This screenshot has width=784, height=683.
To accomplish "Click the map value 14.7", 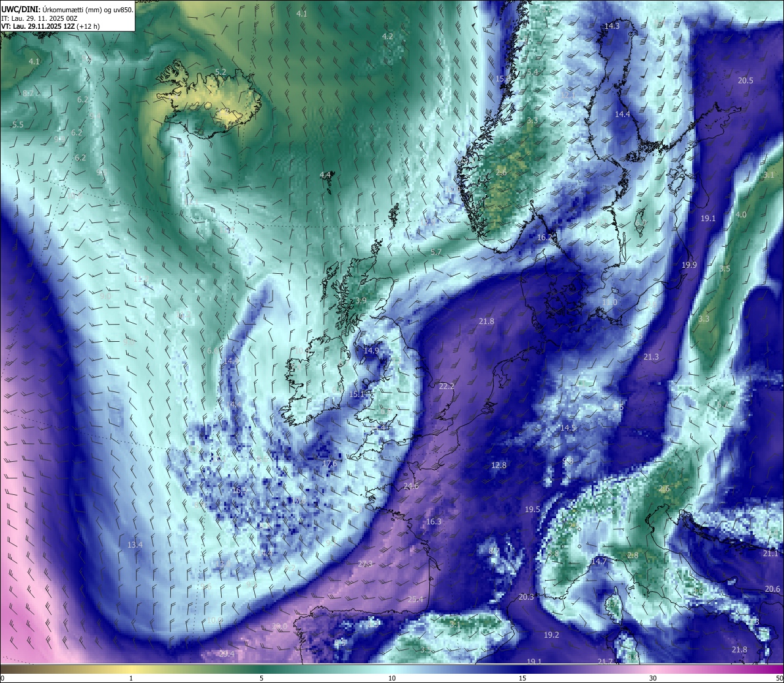I will coord(598,561).
